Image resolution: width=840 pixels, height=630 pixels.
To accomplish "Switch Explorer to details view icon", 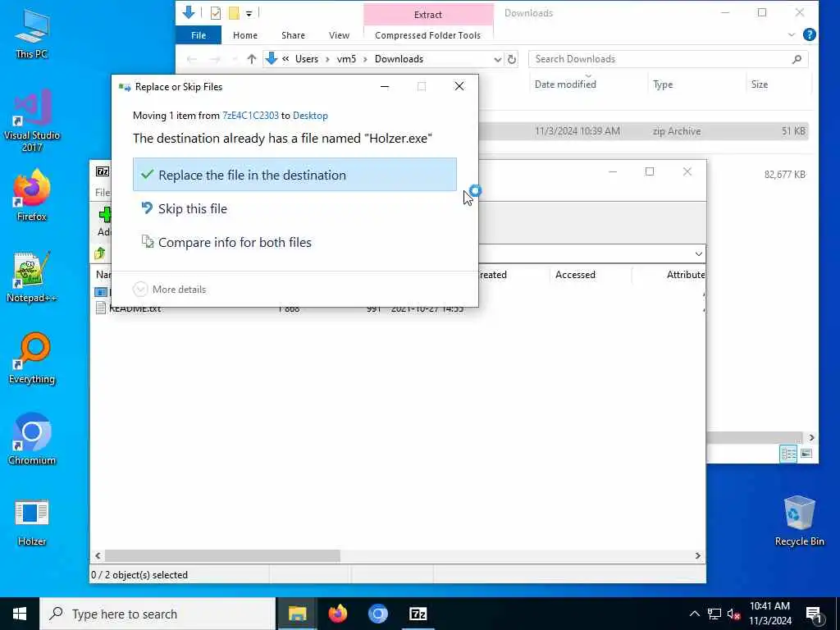I will (788, 454).
